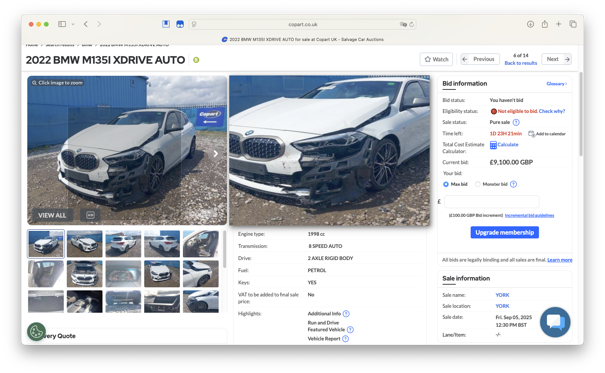The image size is (605, 373).
Task: Show the tab overview icon
Action: (573, 24)
